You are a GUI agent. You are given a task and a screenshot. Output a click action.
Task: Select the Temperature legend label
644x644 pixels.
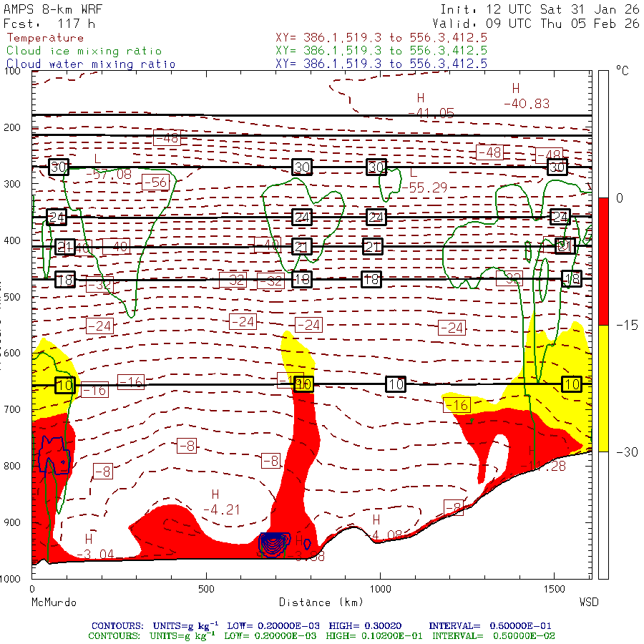[x=45, y=38]
